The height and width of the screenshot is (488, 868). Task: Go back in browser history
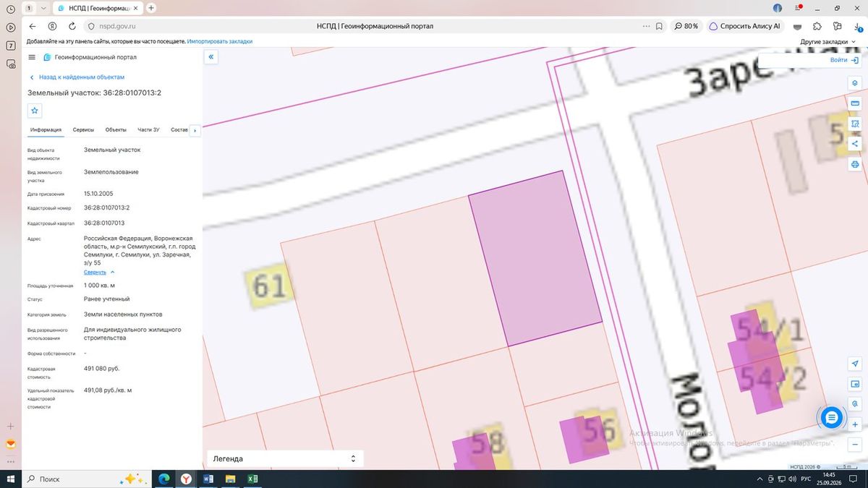[33, 26]
